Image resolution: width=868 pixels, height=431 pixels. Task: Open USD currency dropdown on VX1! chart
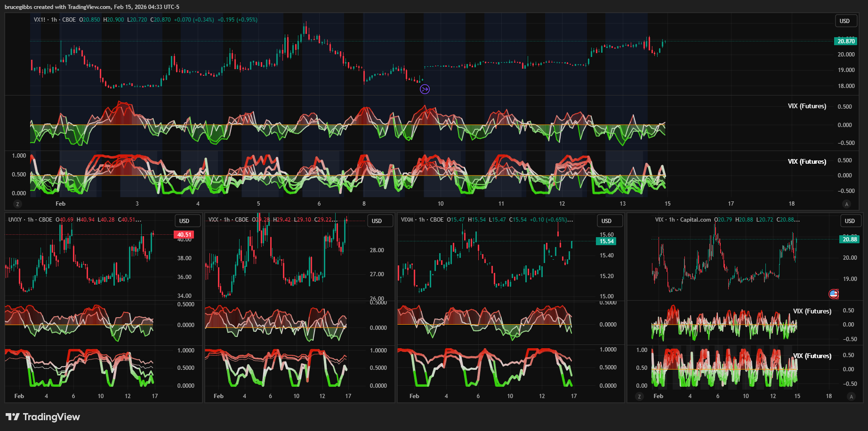(845, 21)
